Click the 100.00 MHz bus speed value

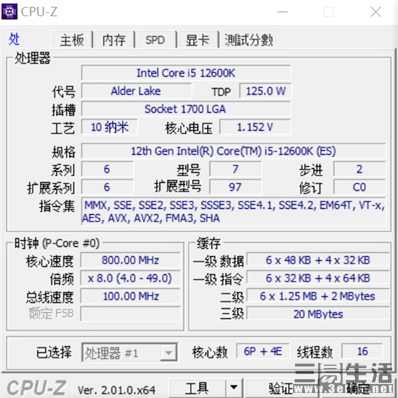[x=130, y=296]
